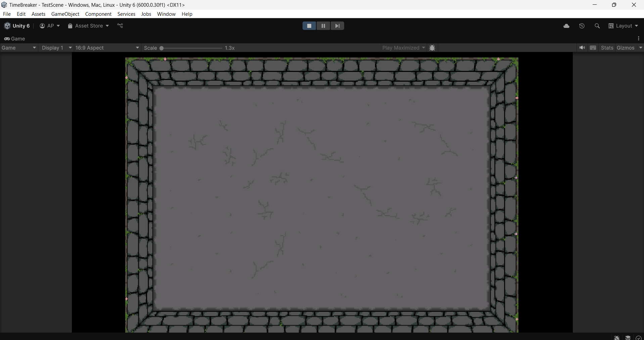Open the 16:9 Aspect dropdown

pos(107,48)
